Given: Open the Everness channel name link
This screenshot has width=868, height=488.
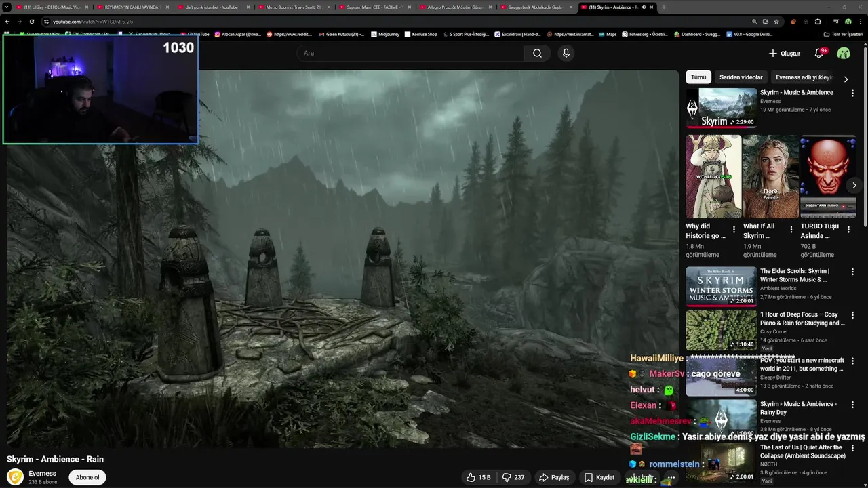Looking at the screenshot, I should point(42,474).
